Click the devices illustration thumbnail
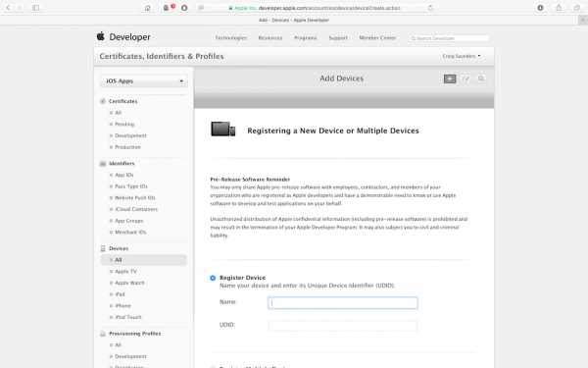The image size is (588, 368). tap(223, 130)
